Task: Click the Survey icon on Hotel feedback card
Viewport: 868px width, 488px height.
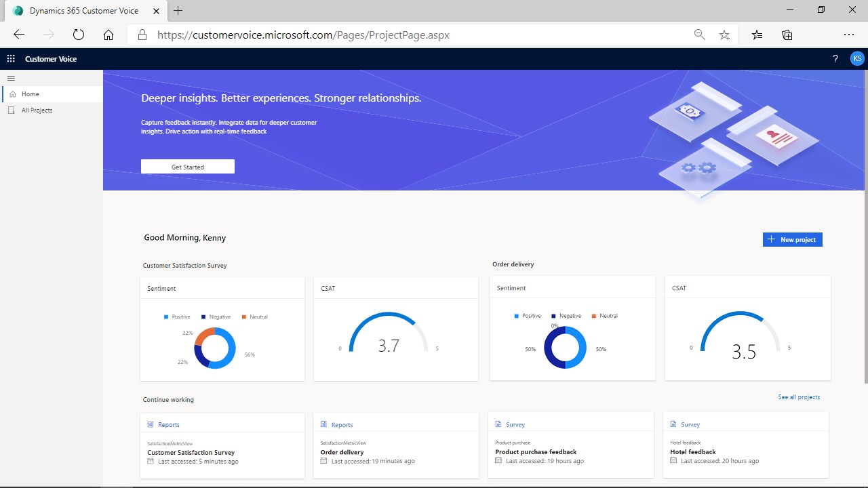Action: pyautogui.click(x=673, y=424)
